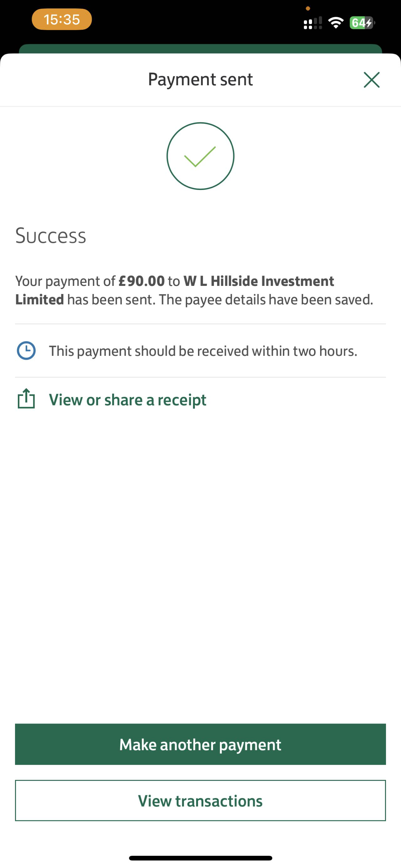Tap the blue clock icon

pos(26,351)
